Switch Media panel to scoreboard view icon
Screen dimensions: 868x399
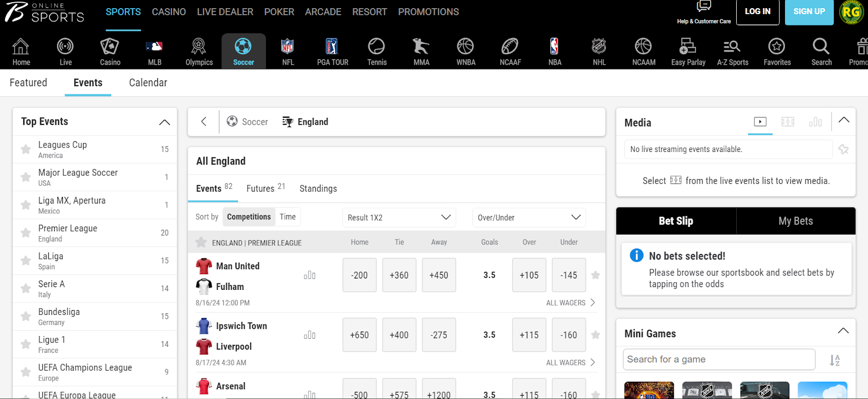click(788, 122)
